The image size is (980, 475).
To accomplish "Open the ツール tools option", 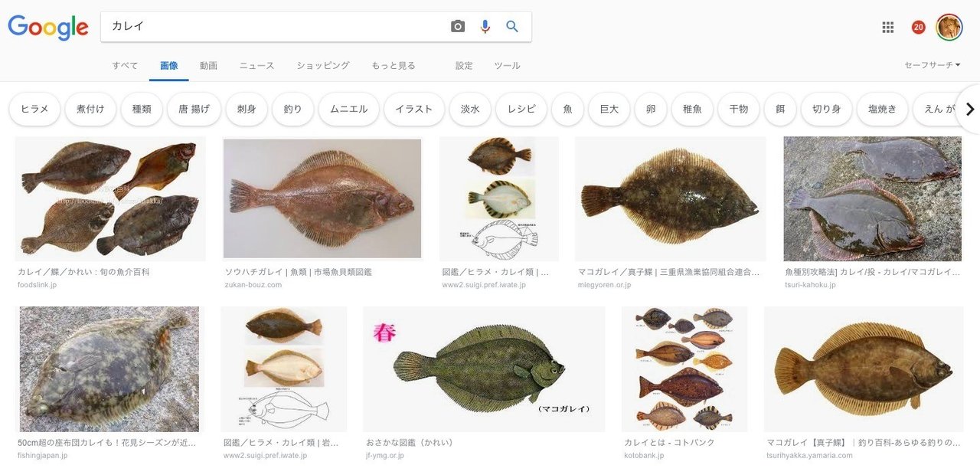I will pyautogui.click(x=507, y=66).
